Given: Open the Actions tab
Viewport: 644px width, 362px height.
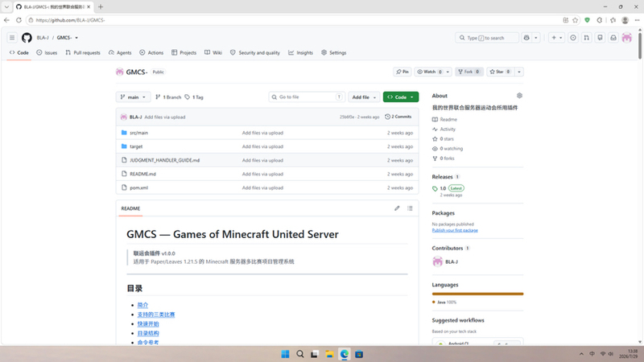Looking at the screenshot, I should click(x=151, y=52).
